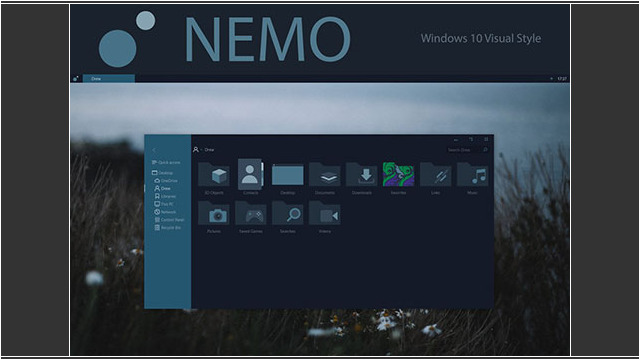The width and height of the screenshot is (640, 360).
Task: Click the Start button on taskbar
Action: click(x=76, y=78)
